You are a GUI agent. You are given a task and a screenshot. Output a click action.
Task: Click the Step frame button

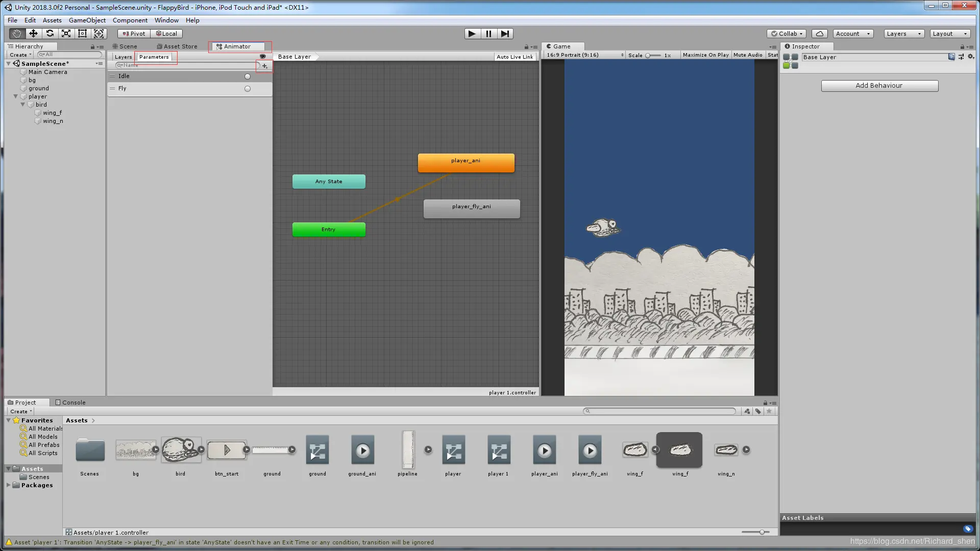505,34
